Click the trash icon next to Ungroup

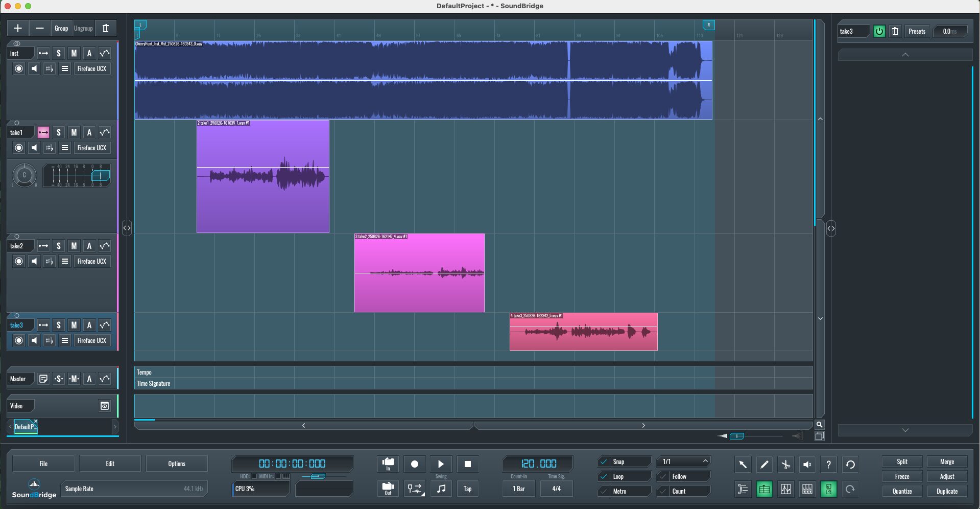106,28
